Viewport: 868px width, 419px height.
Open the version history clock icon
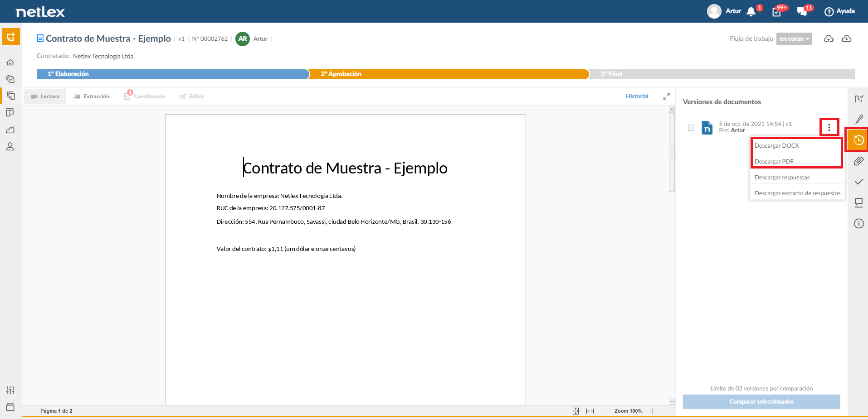[x=858, y=140]
